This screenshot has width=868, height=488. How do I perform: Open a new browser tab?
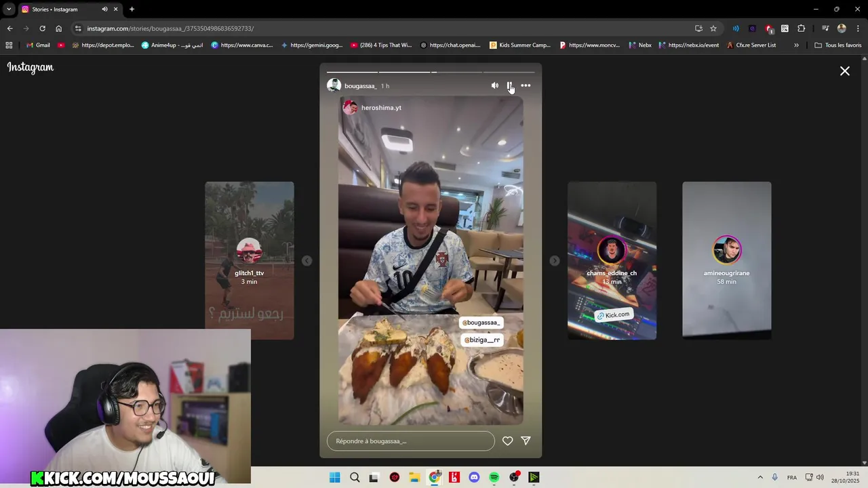click(132, 9)
